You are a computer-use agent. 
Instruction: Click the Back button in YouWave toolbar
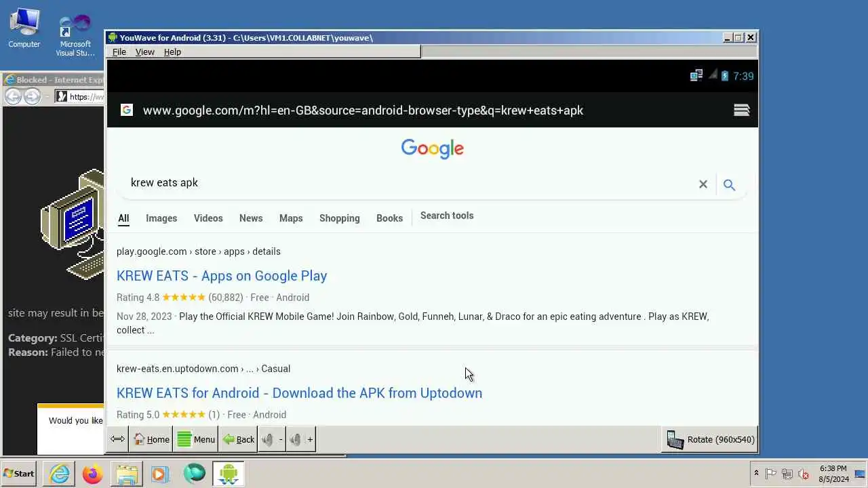pyautogui.click(x=238, y=439)
